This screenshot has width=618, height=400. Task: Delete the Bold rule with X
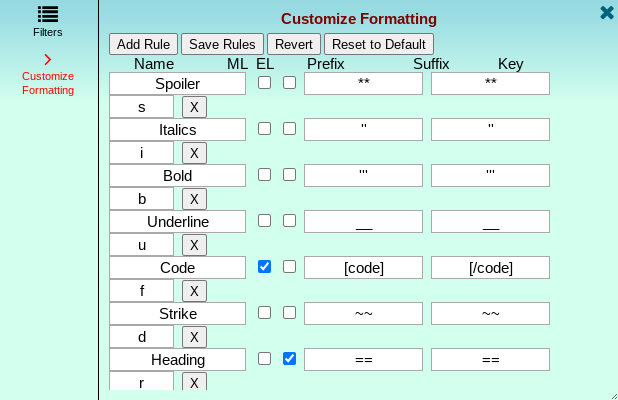194,199
